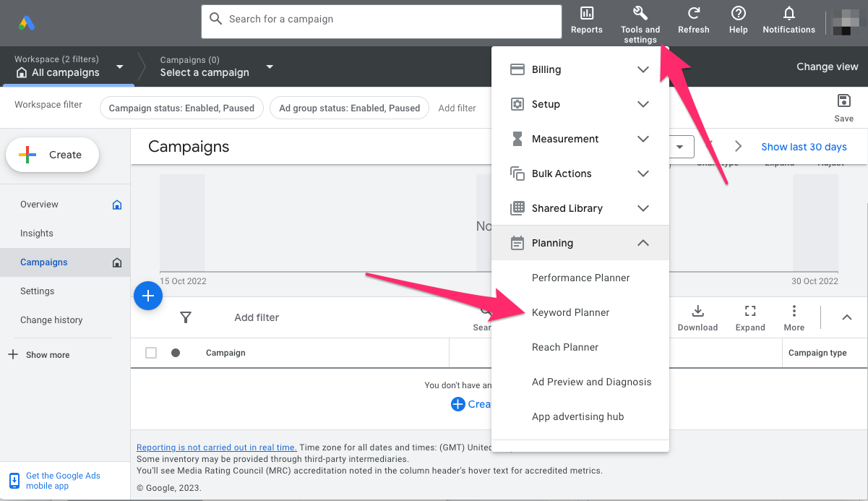Viewport: 868px width, 501px height.
Task: Click the Campaign type column header
Action: [817, 353]
